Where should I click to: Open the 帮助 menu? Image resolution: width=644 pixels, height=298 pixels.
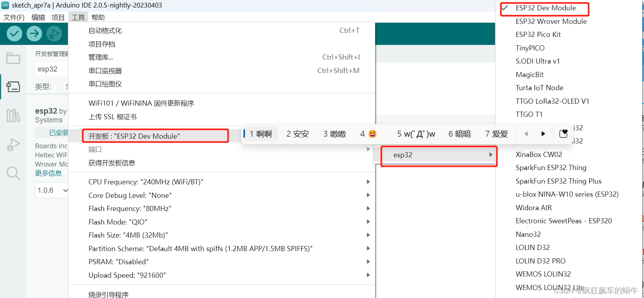[x=98, y=17]
